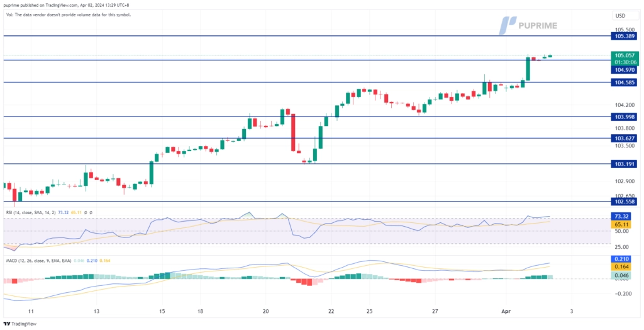Select the 103.627 price level label
Viewport: 644px width, 330px height.
coord(625,139)
